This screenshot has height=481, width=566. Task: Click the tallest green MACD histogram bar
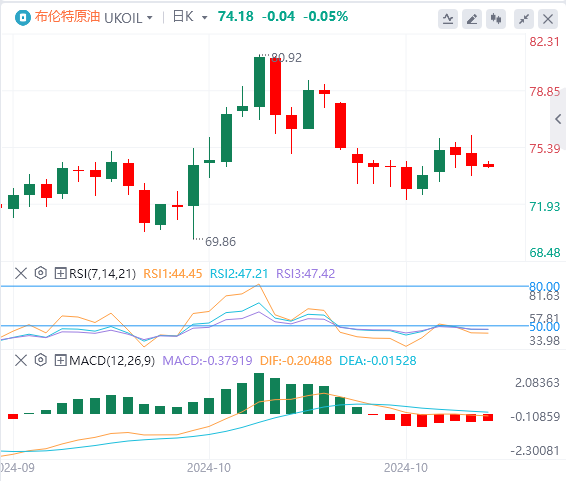click(x=259, y=393)
